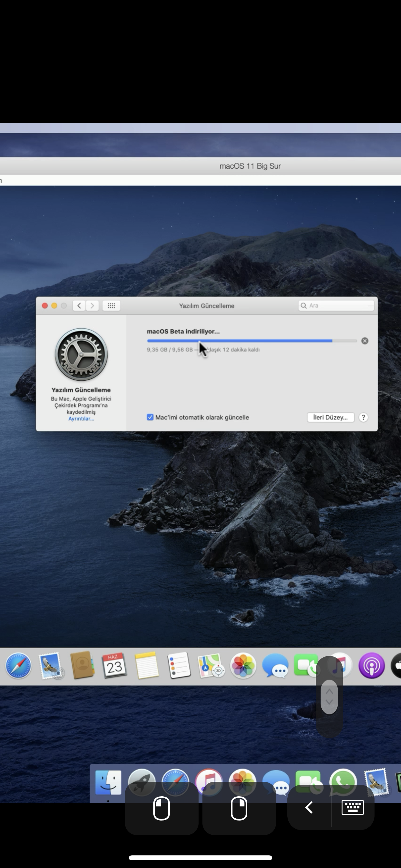This screenshot has height=868, width=401.
Task: Open Safari in the host dock
Action: [x=175, y=782]
